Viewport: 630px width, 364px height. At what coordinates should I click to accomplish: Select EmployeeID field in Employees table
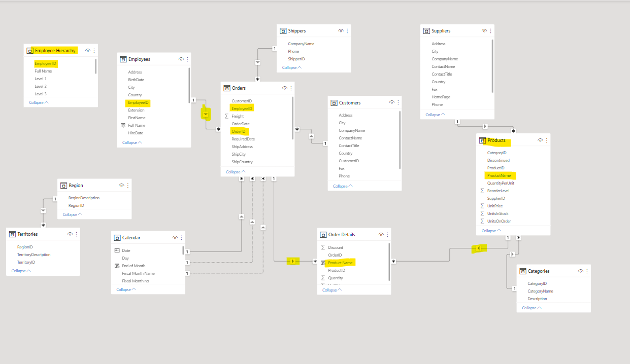(138, 102)
